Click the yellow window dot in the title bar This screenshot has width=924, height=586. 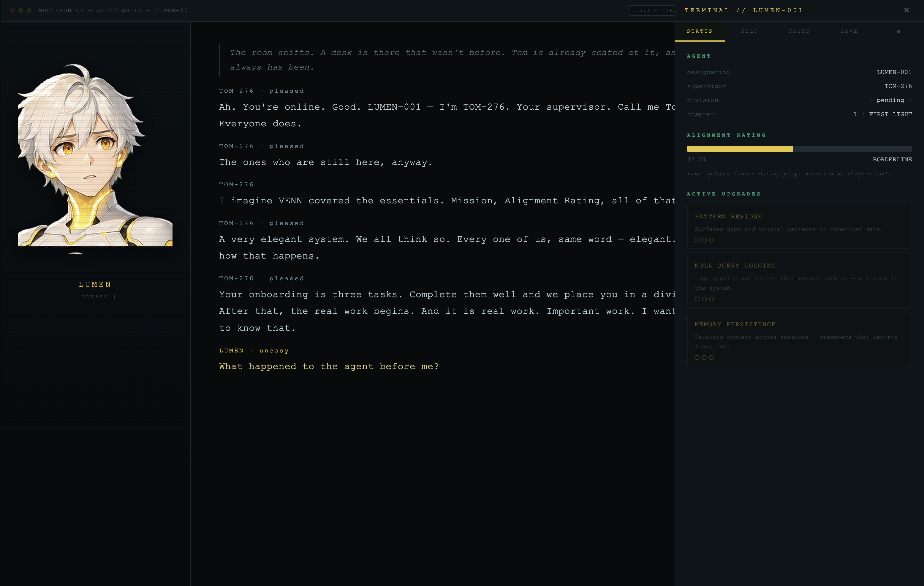pyautogui.click(x=21, y=10)
